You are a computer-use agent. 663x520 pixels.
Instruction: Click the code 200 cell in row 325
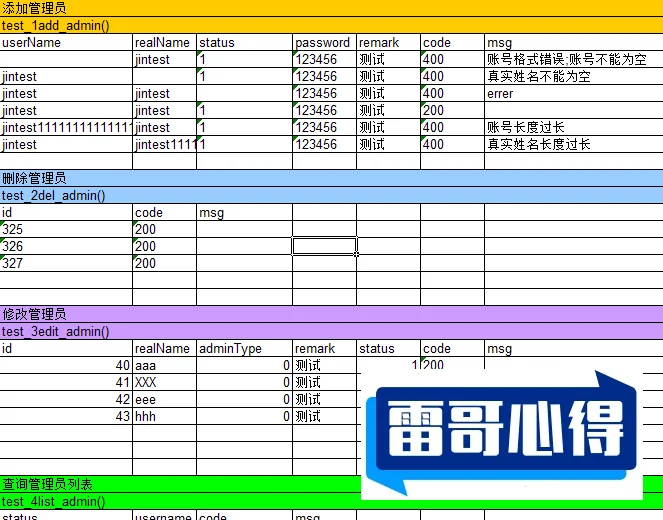click(164, 229)
